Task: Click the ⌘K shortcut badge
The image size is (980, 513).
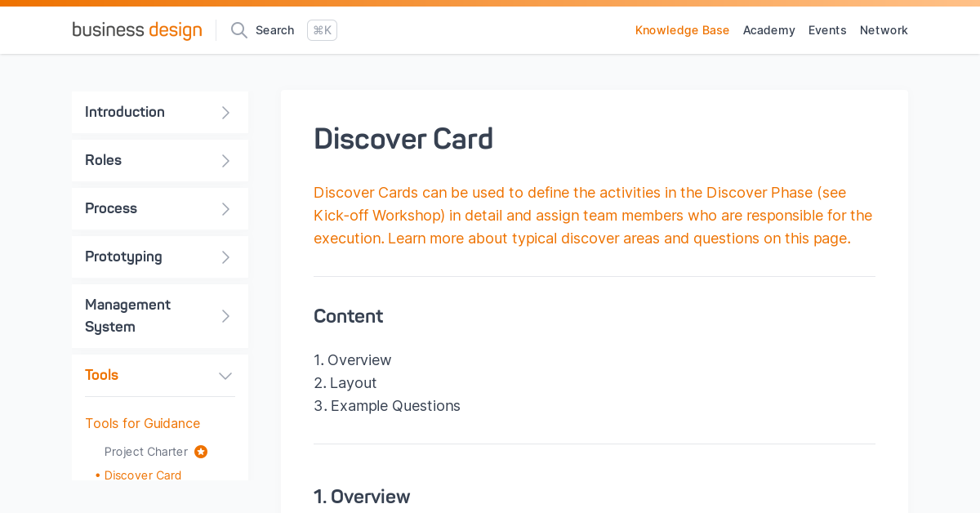Action: point(322,30)
